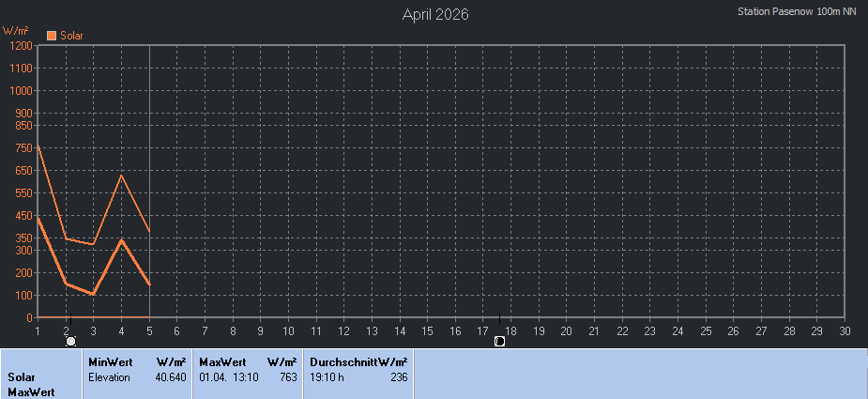Click the April 2026 chart title
The height and width of the screenshot is (399, 868).
click(x=435, y=14)
